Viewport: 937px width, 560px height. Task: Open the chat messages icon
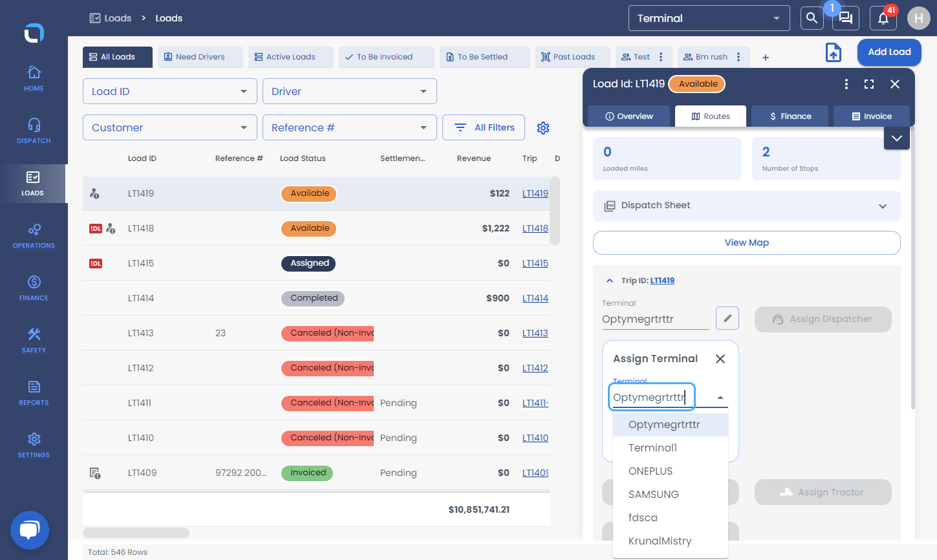click(846, 18)
